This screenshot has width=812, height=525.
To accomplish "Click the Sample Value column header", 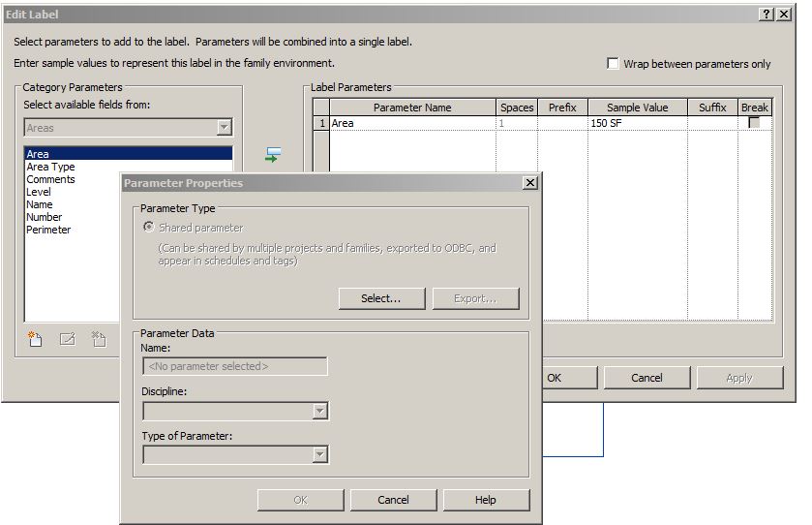I will coord(638,108).
